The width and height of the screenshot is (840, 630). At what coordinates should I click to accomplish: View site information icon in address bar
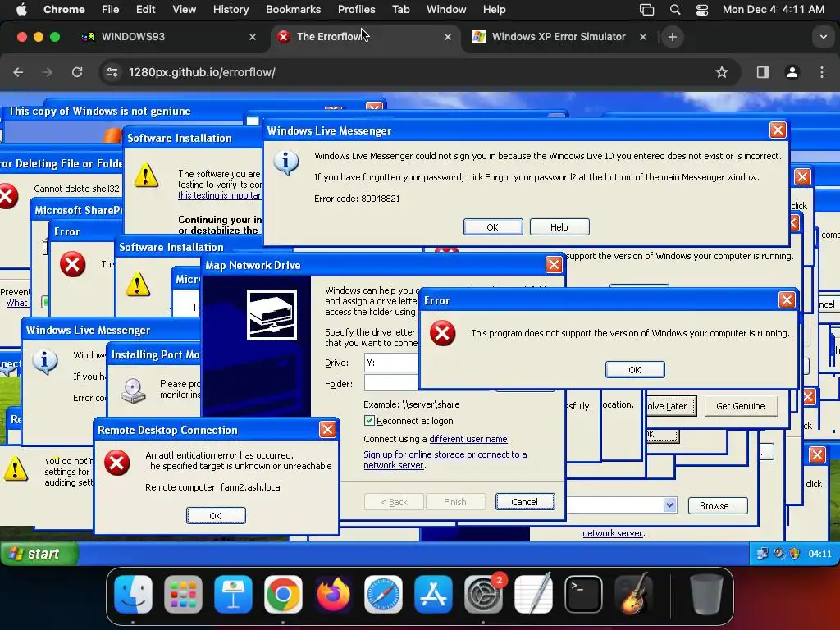(x=112, y=72)
